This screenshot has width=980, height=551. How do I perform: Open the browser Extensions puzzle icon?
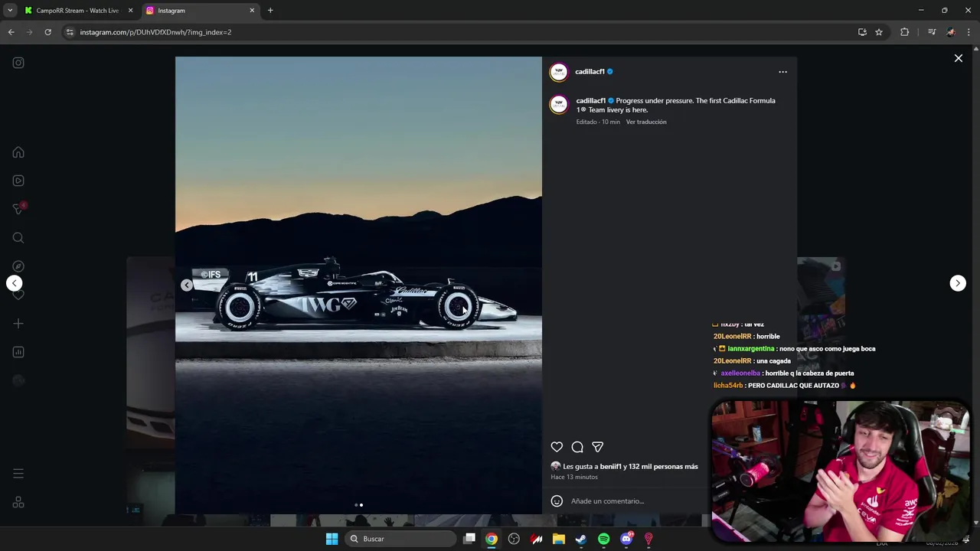click(905, 32)
